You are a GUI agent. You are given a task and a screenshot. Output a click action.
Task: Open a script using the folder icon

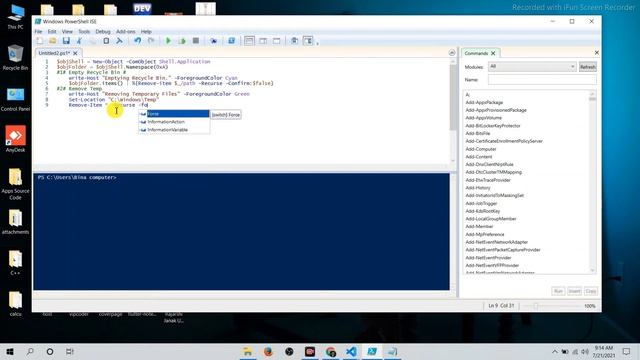[x=53, y=41]
